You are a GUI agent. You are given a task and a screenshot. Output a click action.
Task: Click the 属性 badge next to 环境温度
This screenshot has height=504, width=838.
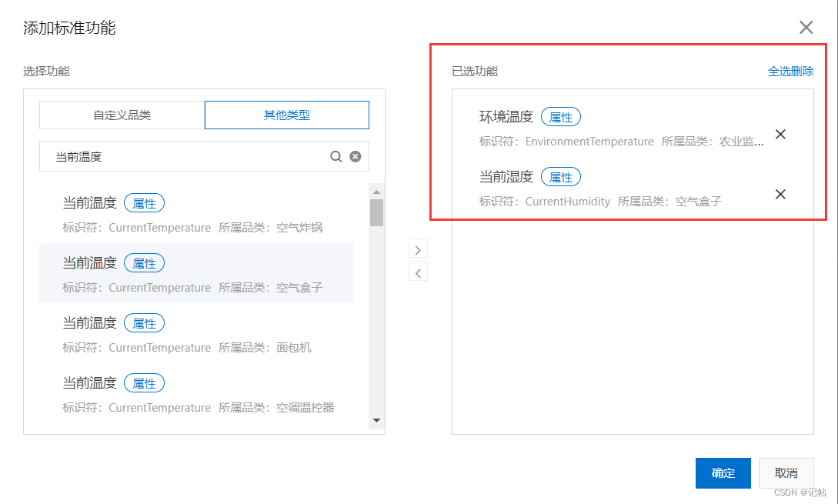(x=561, y=116)
